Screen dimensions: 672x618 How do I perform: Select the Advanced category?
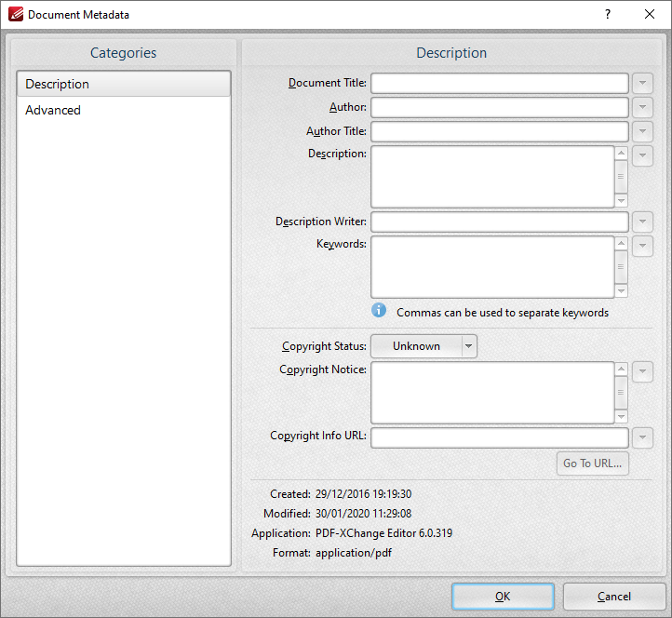click(124, 110)
